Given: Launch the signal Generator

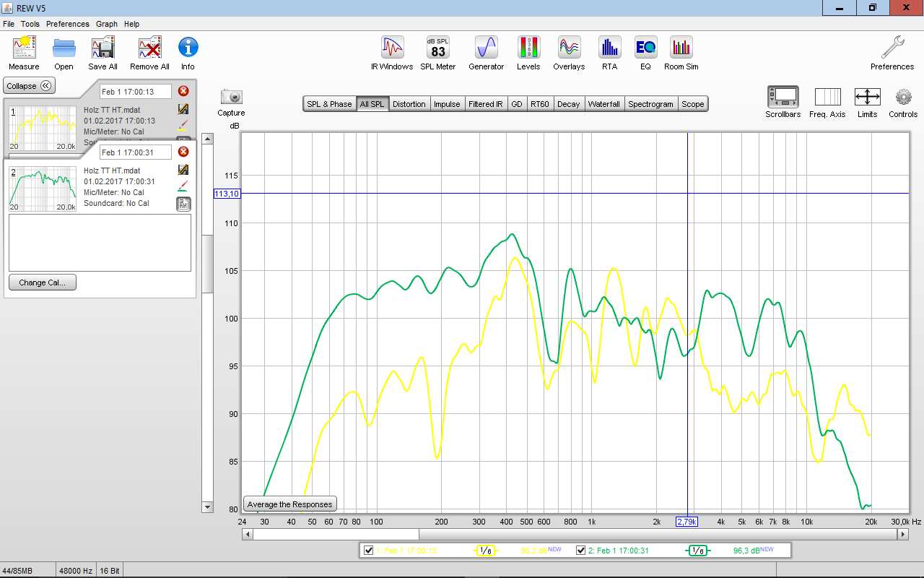Looking at the screenshot, I should coord(486,49).
